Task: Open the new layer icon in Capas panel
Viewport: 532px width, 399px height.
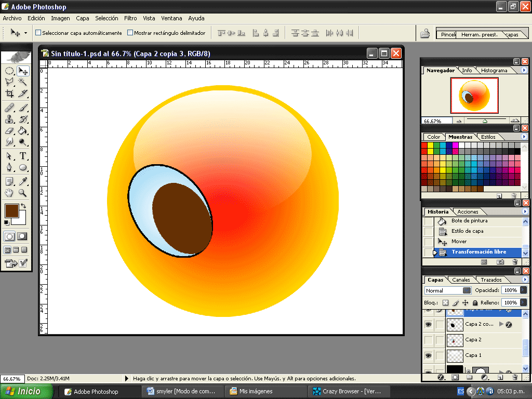Action: point(500,377)
